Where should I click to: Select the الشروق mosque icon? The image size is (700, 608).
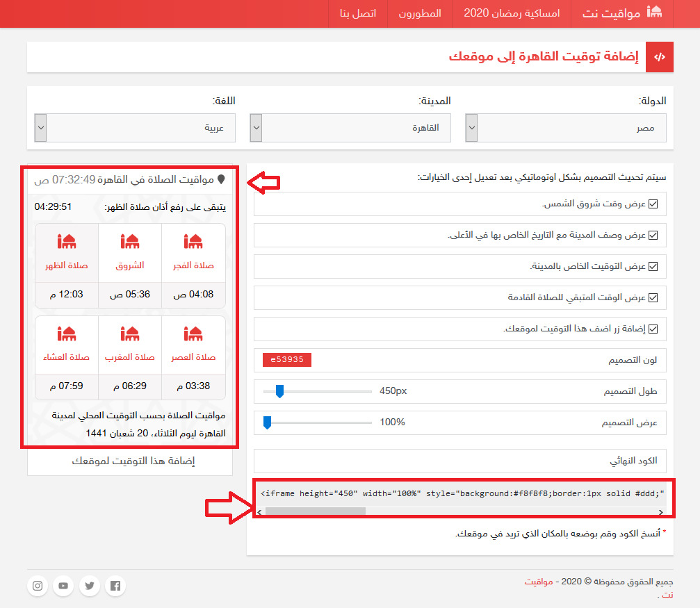pos(130,242)
